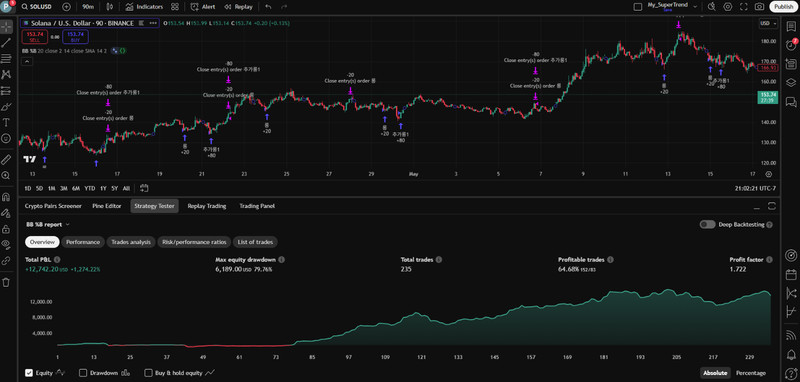Select the Strategy Tester tab
Image resolution: width=800 pixels, height=382 pixels.
click(x=155, y=206)
